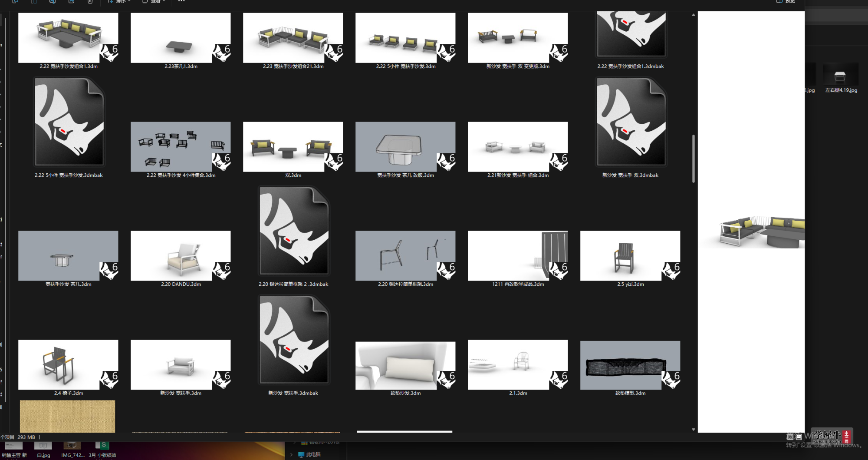
Task: Select the 宽扶手沙发 茶几 改版.3dm thumbnail
Action: [405, 147]
